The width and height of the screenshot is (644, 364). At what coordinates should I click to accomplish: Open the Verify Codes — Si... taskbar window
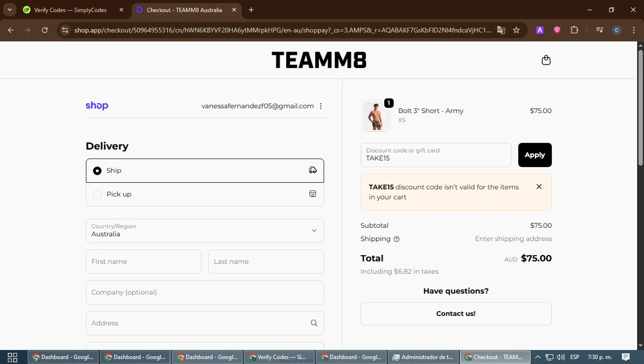279,357
